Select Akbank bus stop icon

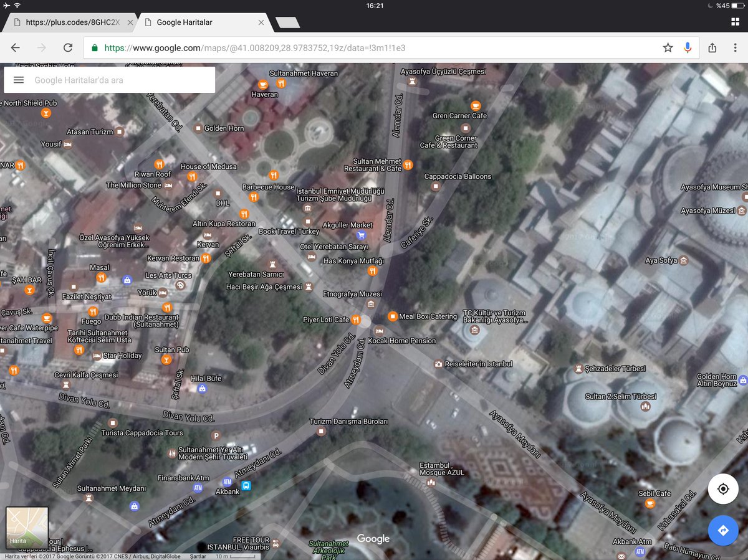(246, 485)
